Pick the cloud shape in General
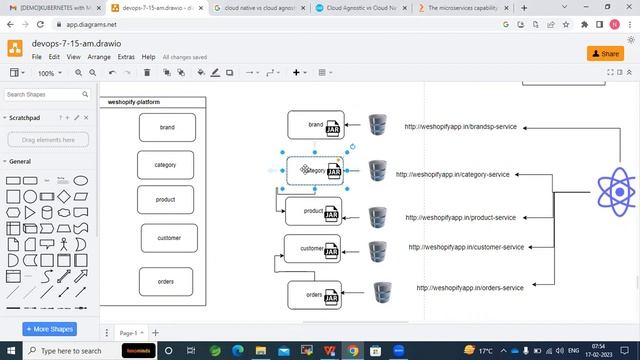Image resolution: width=640 pixels, height=360 pixels. (64, 212)
